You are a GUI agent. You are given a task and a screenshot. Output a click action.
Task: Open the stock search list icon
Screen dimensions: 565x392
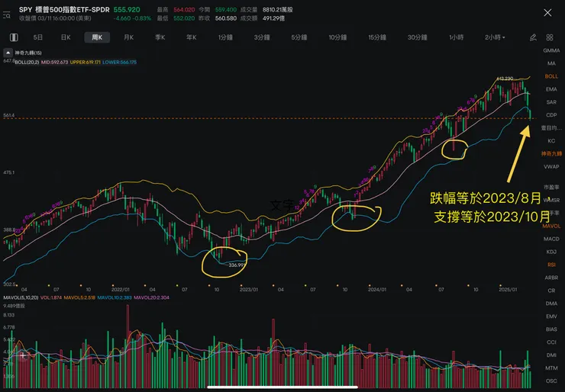6,15
